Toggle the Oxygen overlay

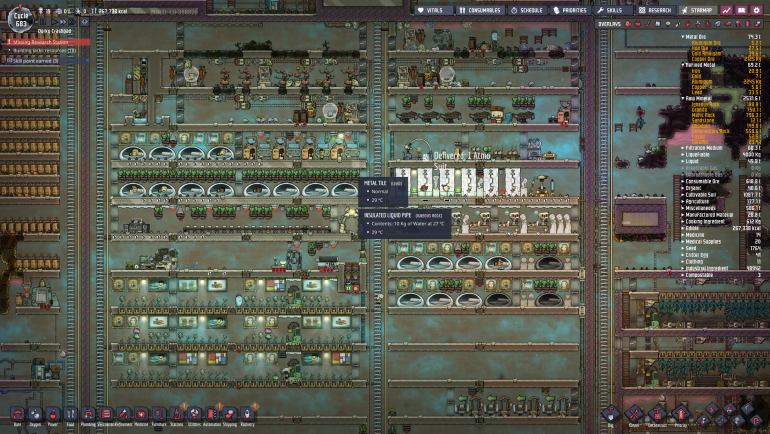[628, 24]
